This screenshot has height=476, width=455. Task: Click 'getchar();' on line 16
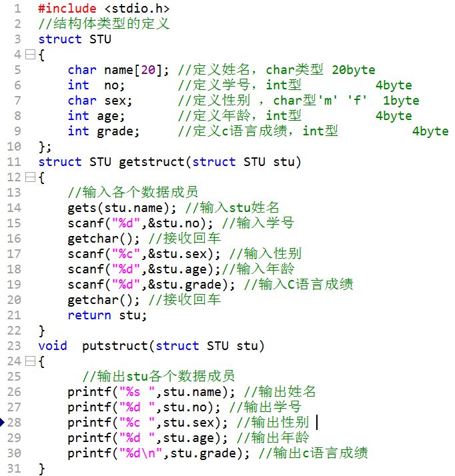click(x=103, y=239)
